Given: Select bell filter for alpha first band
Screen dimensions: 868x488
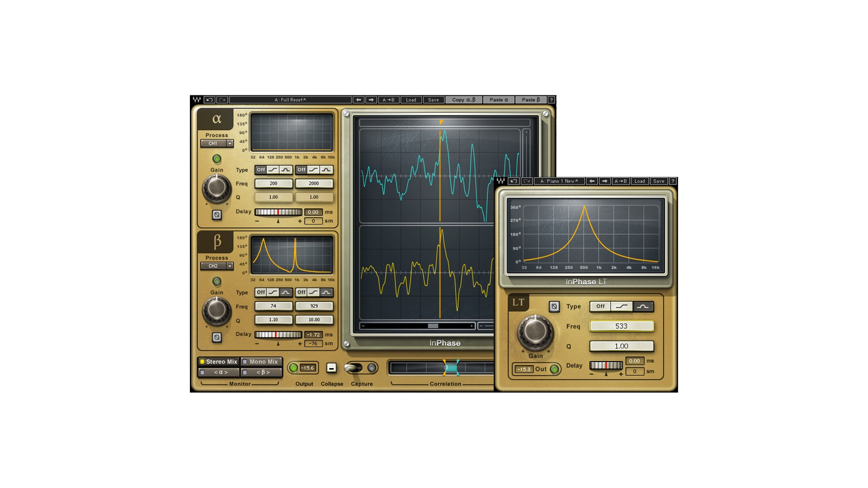Looking at the screenshot, I should [286, 170].
